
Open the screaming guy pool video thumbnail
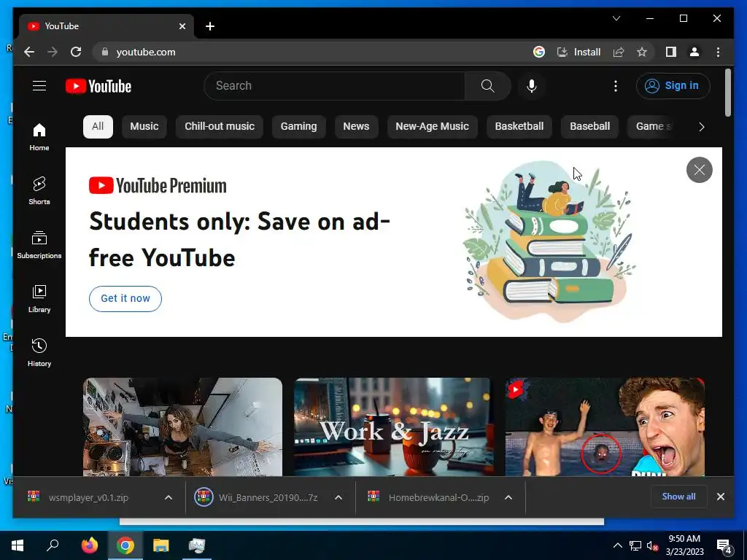click(605, 427)
